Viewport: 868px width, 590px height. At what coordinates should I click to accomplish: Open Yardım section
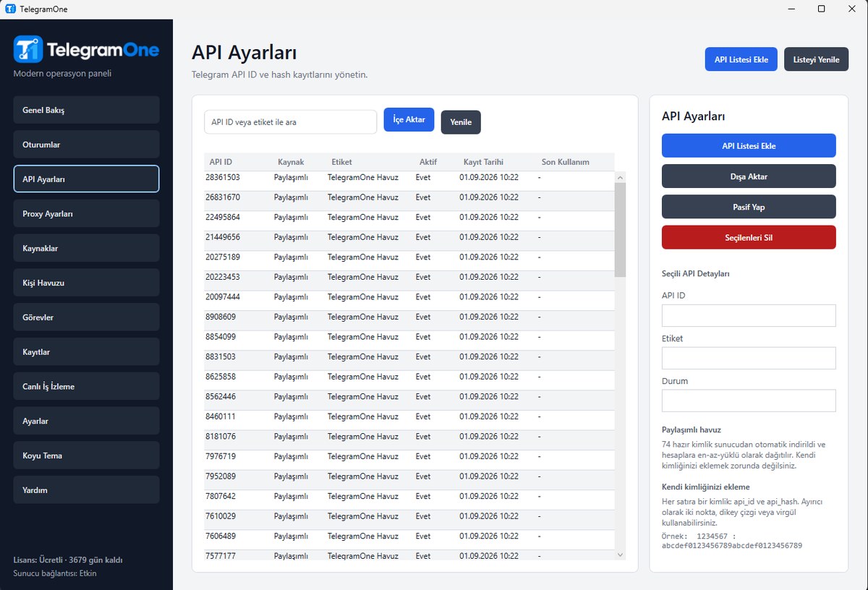point(86,489)
